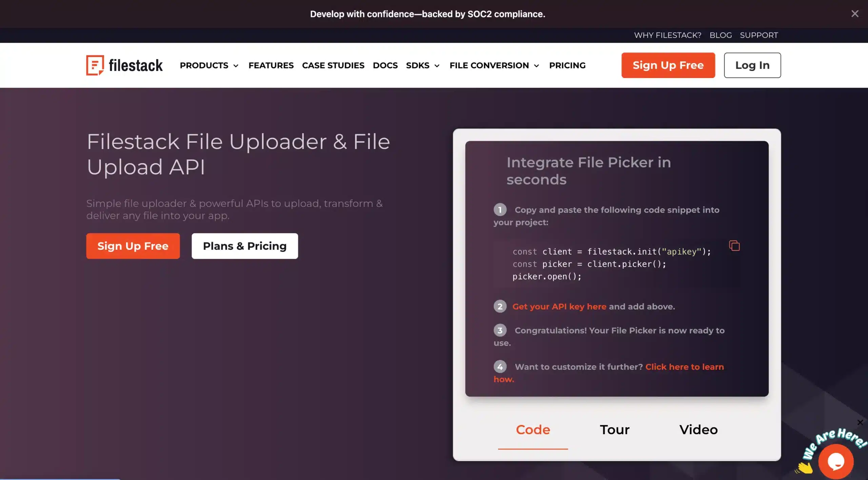Screen dimensions: 868x480
Task: Go to Docs in the navigation
Action: coord(385,65)
